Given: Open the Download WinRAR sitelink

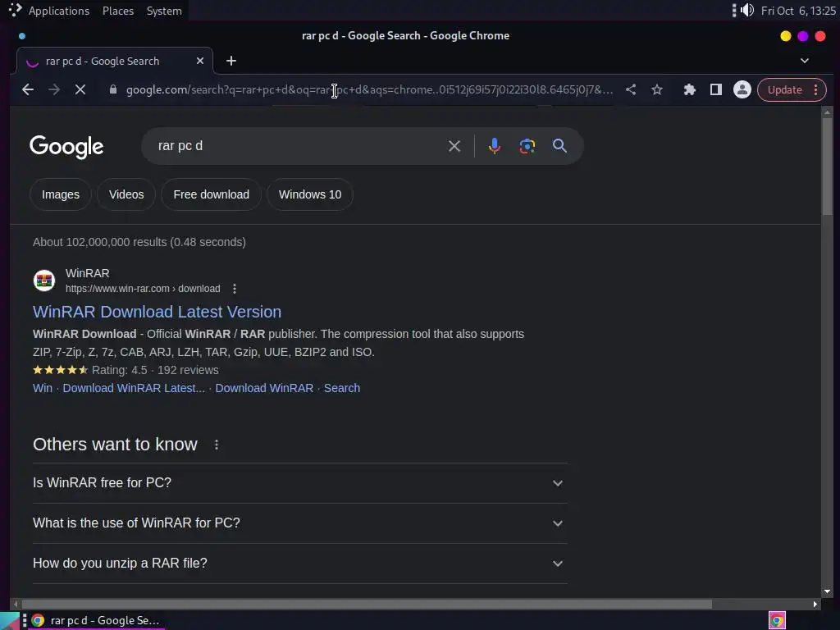Looking at the screenshot, I should click(x=264, y=388).
